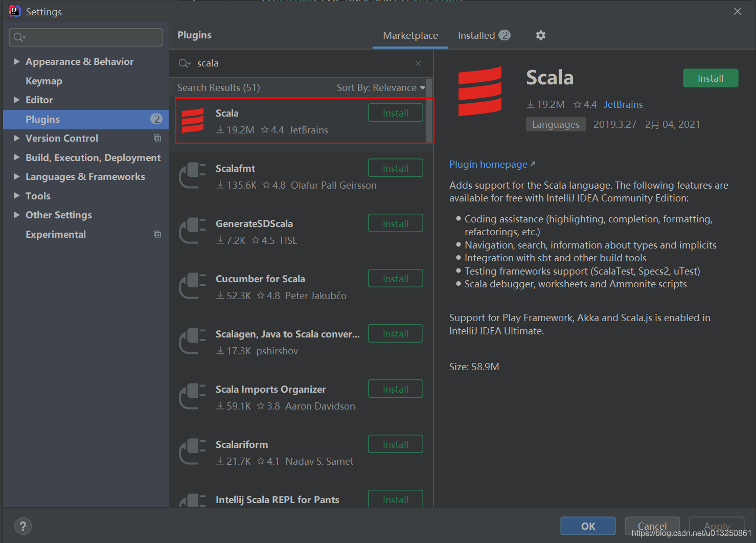Install the Scala plugin in results list
Image resolution: width=756 pixels, height=543 pixels.
coord(396,113)
